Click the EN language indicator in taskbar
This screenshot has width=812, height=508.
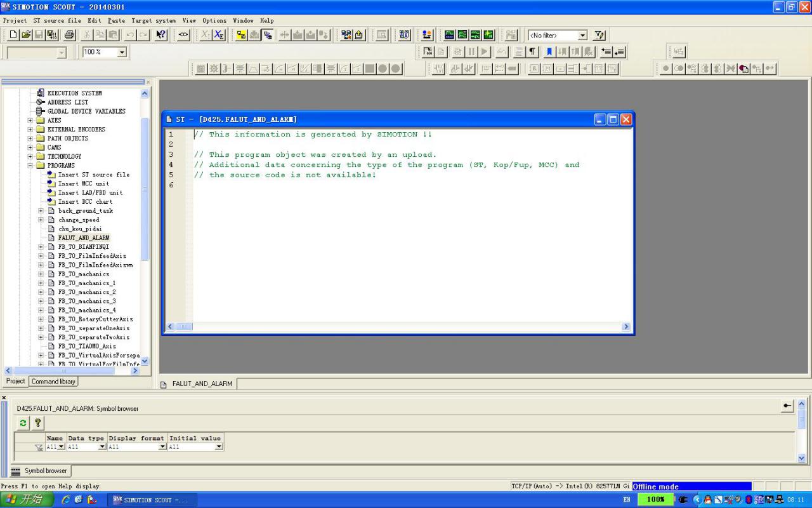point(627,500)
